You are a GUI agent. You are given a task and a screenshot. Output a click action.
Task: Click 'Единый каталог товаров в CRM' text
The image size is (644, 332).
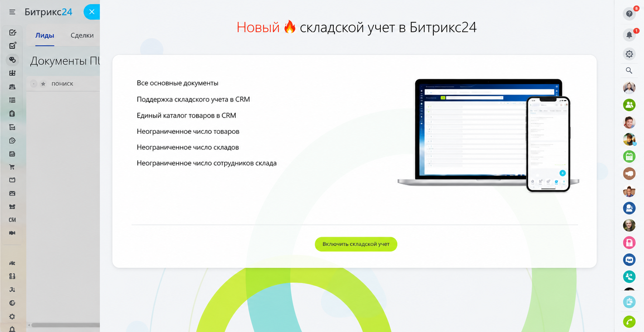tap(186, 116)
